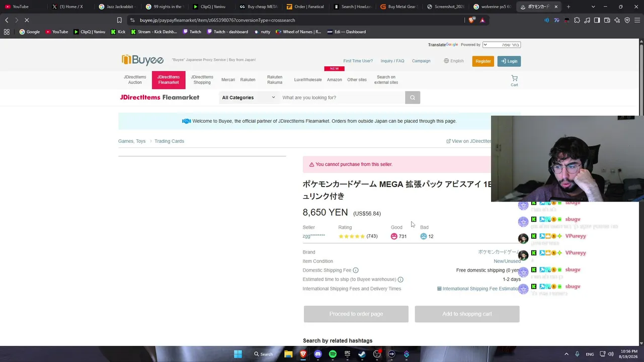The width and height of the screenshot is (644, 362).
Task: Open the browser hamburger menu
Action: click(637, 20)
